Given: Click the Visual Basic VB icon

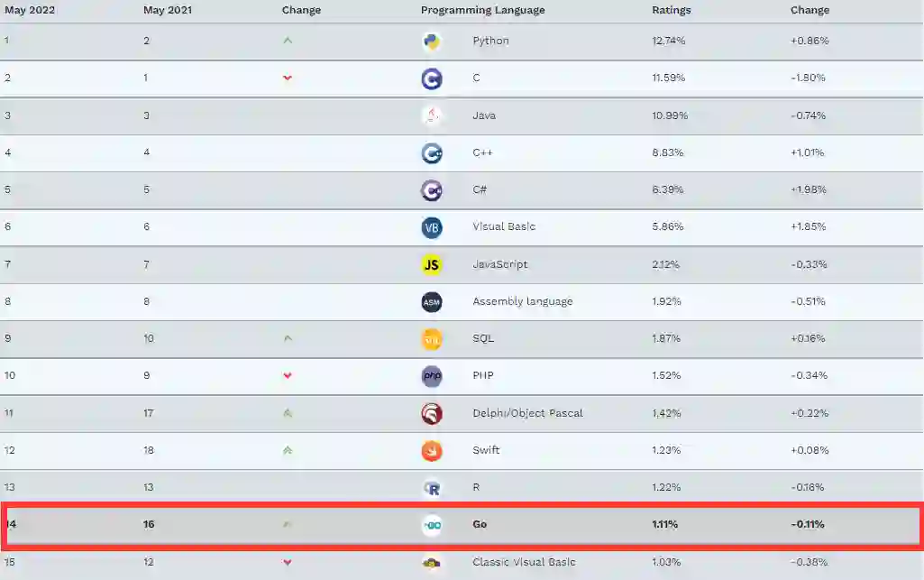Looking at the screenshot, I should click(x=432, y=227).
